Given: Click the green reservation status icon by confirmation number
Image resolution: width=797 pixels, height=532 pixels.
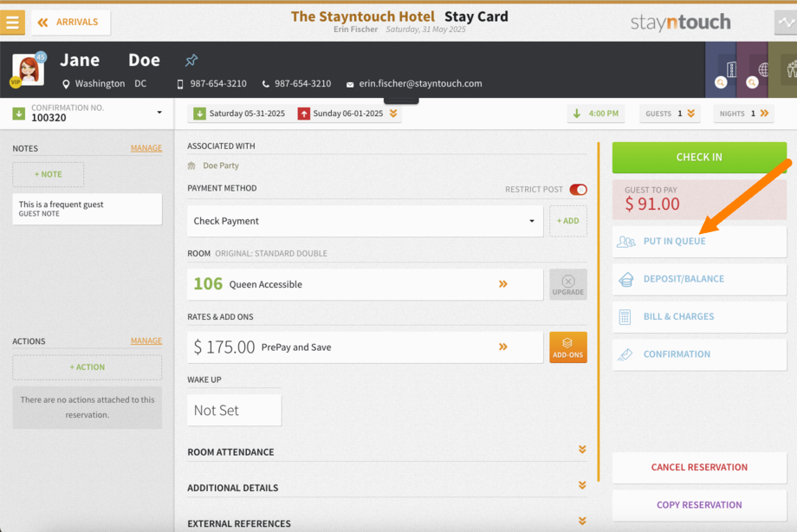Looking at the screenshot, I should (x=19, y=113).
